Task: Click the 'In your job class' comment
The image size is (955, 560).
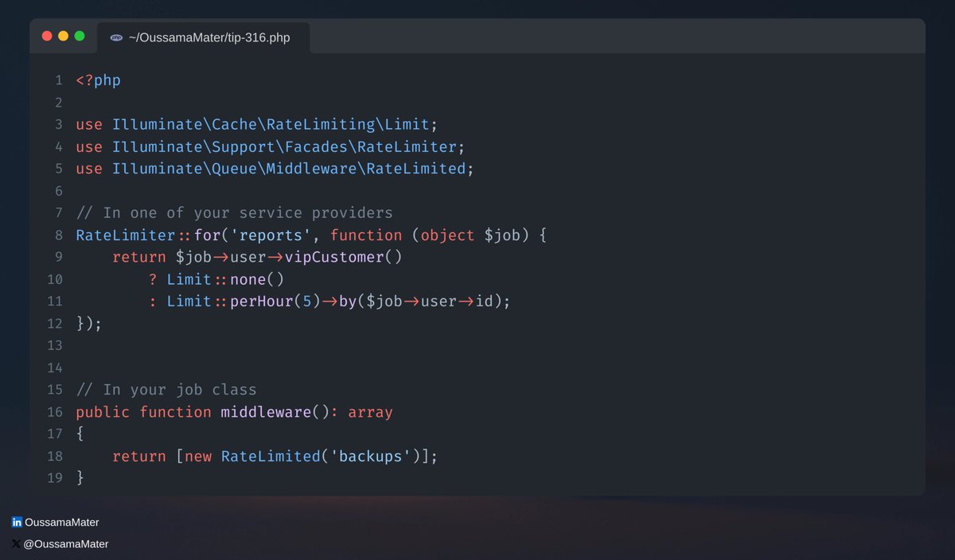Action: tap(166, 390)
